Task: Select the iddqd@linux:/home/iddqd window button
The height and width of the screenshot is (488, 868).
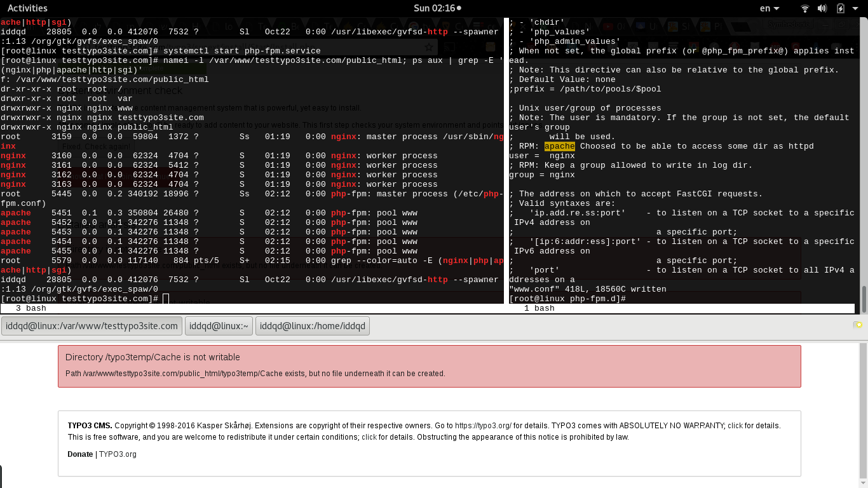Action: click(313, 326)
